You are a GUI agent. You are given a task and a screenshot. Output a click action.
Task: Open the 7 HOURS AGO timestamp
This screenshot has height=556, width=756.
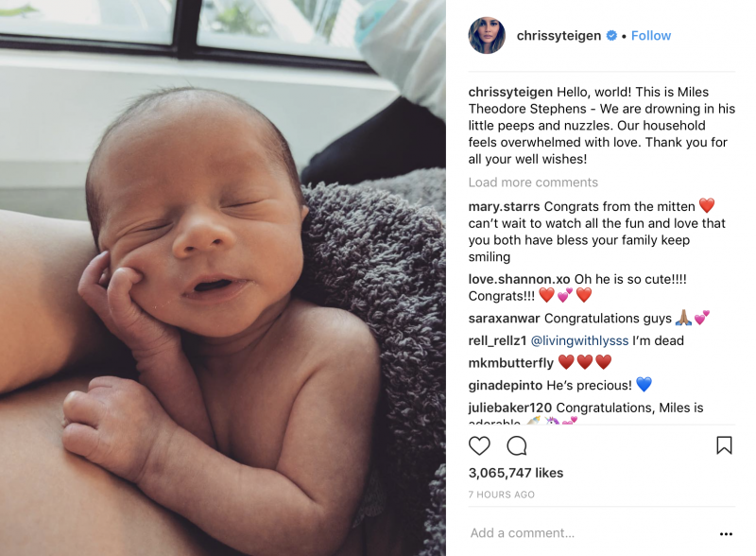(502, 495)
